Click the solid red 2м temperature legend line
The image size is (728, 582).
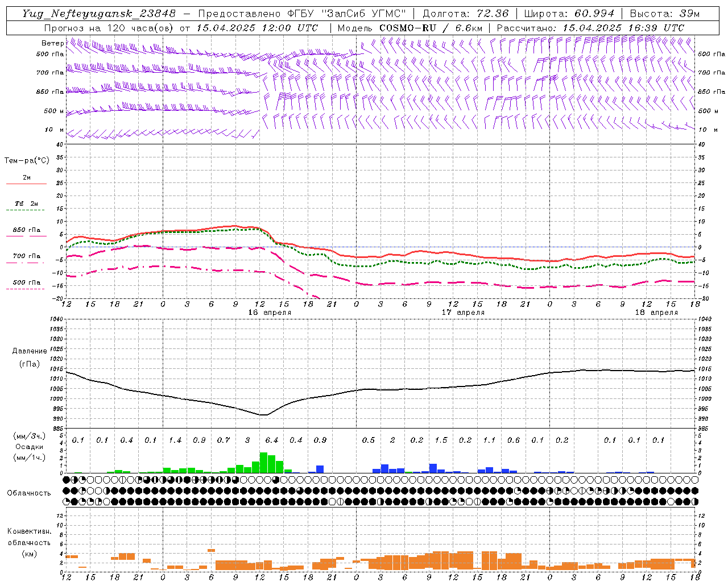[x=26, y=184]
